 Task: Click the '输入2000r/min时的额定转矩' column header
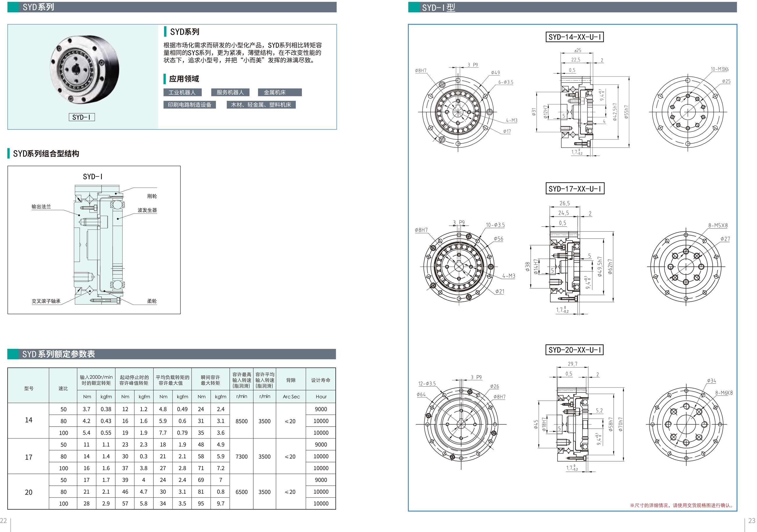(x=96, y=380)
